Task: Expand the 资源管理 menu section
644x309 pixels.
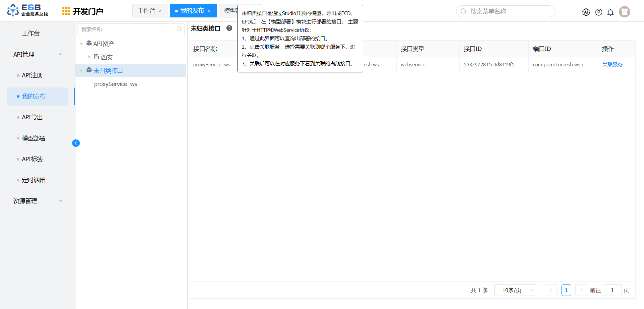Action: pyautogui.click(x=61, y=201)
